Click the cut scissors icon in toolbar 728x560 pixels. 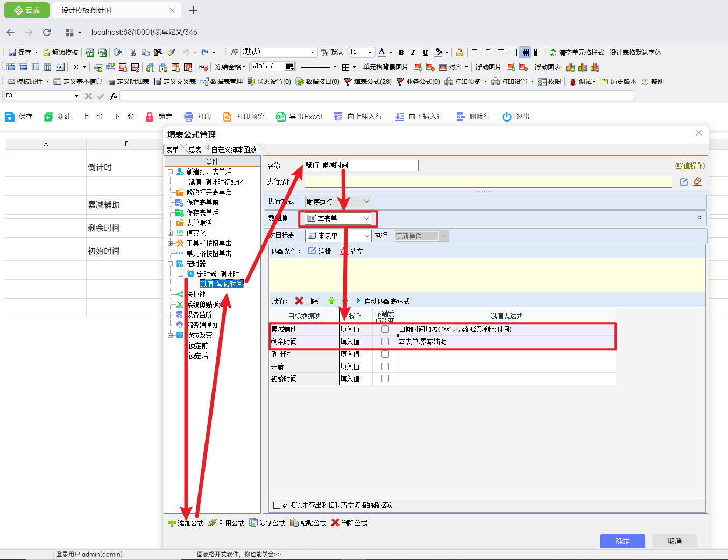[133, 53]
